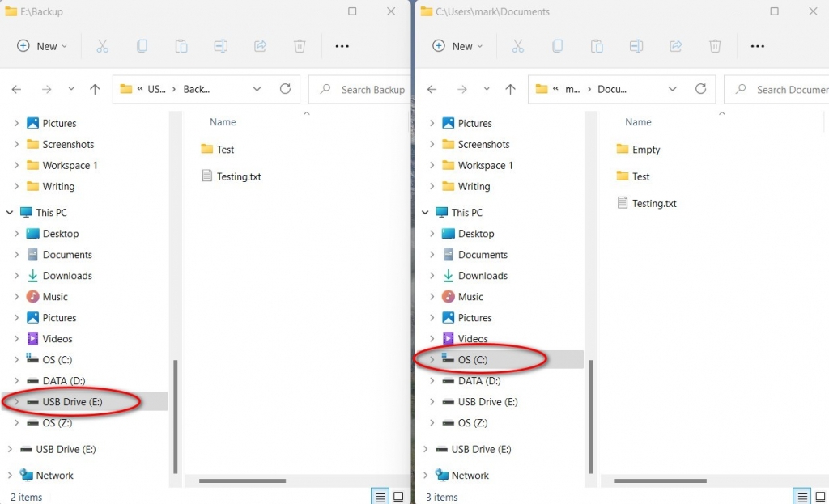Click the Rename icon in the Documents toolbar
829x504 pixels.
pos(636,46)
